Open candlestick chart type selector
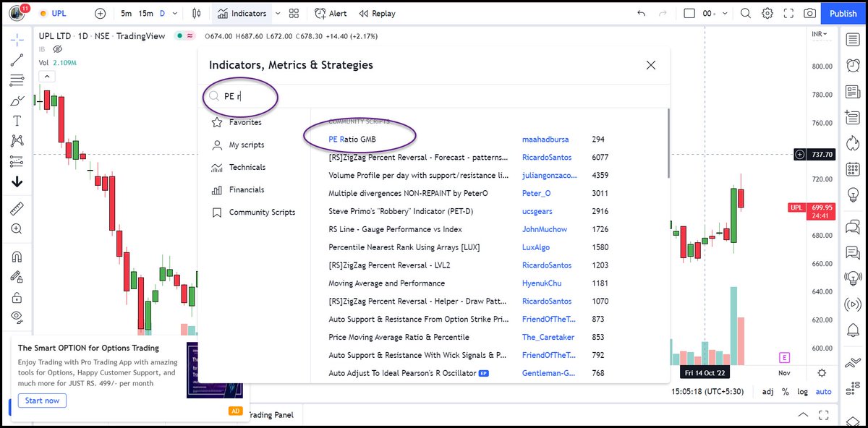Viewport: 868px width, 428px height. coord(197,13)
